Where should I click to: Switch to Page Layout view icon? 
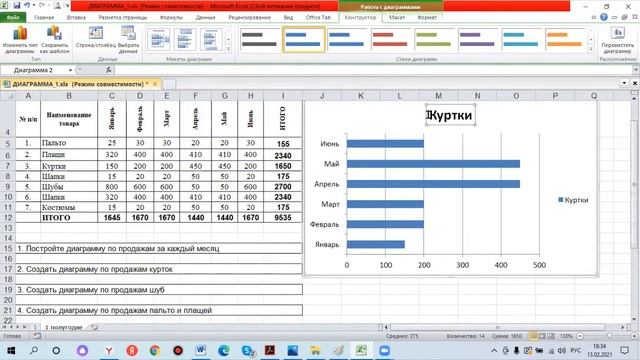tap(542, 336)
